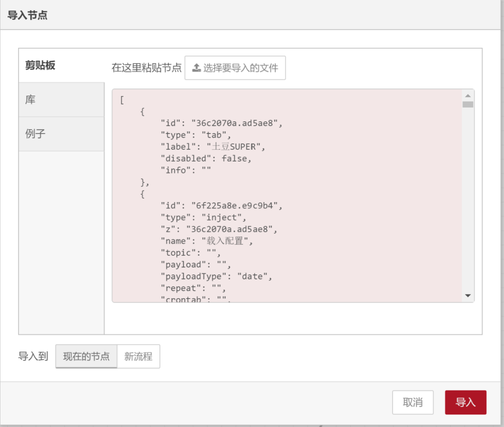Viewport: 504px width, 427px height.
Task: Click the line "type": "tab"
Action: coord(196,135)
